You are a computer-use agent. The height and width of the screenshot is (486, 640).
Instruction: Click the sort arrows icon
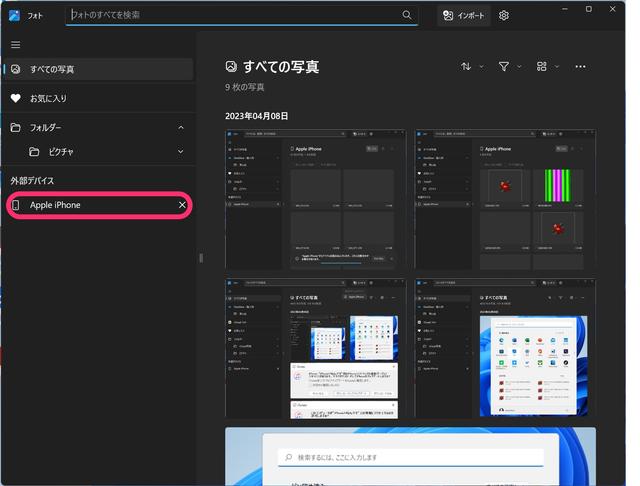(x=466, y=66)
